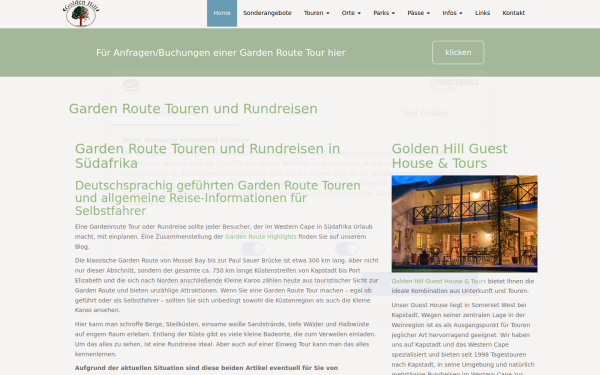Click the Für Anfragen/Buchungen banner text

(221, 53)
